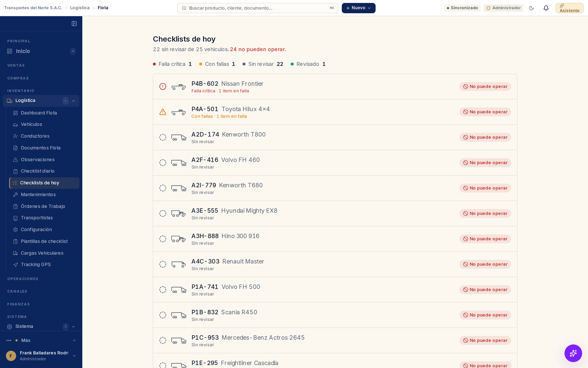Viewport: 588px width, 368px height.
Task: Open P1C-953 Mercedes-Benz Actros 2645 row
Action: (x=335, y=341)
